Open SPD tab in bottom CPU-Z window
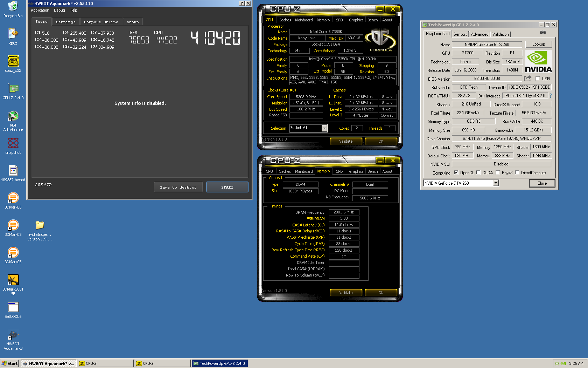This screenshot has height=368, width=588. [x=339, y=171]
